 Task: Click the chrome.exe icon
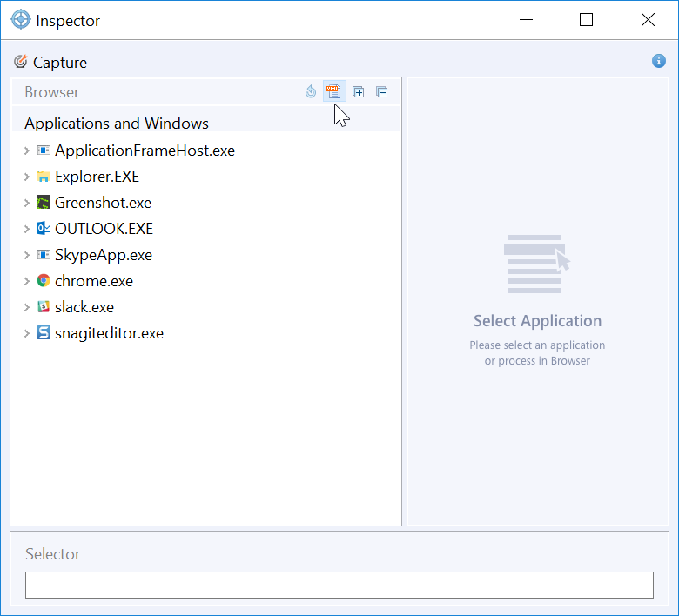click(44, 280)
